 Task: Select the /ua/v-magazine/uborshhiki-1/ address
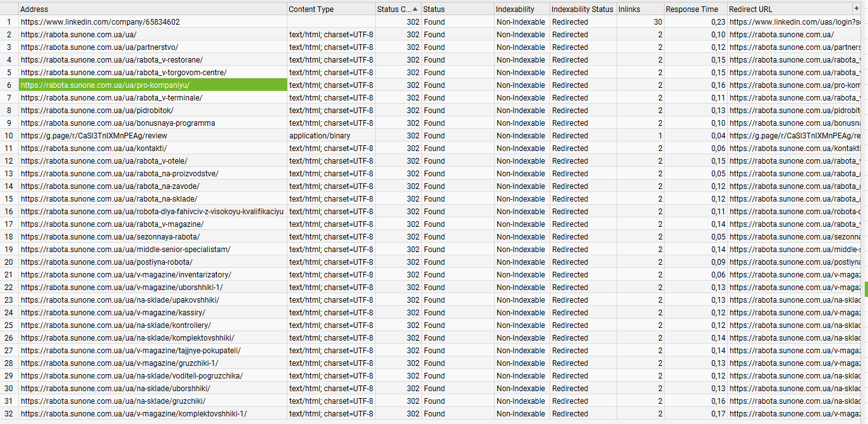click(121, 288)
